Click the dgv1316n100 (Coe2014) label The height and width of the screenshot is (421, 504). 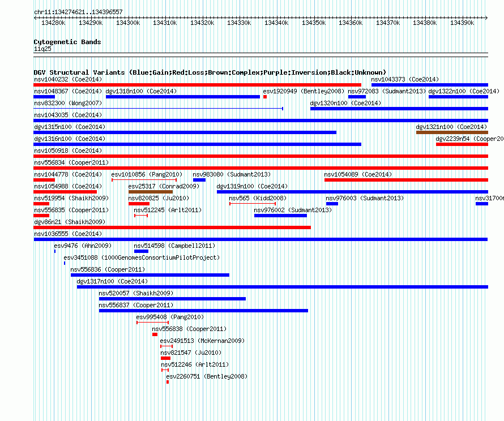pyautogui.click(x=70, y=139)
